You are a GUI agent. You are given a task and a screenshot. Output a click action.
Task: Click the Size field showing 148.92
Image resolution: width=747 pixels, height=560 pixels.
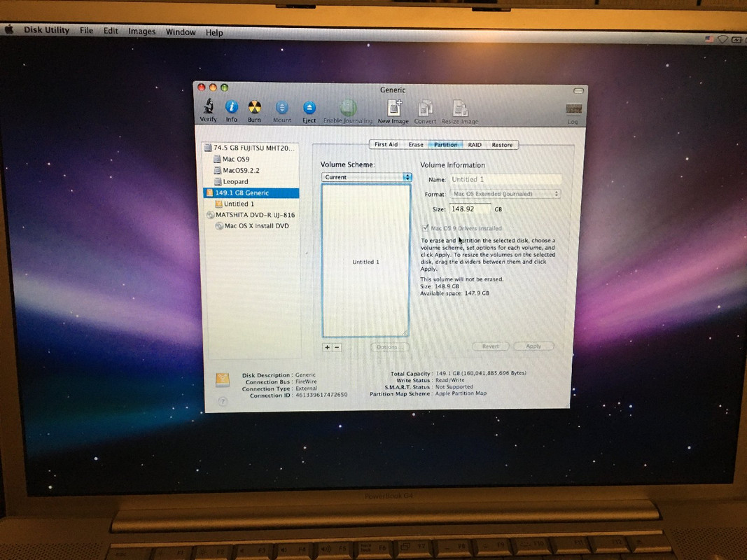(x=470, y=209)
